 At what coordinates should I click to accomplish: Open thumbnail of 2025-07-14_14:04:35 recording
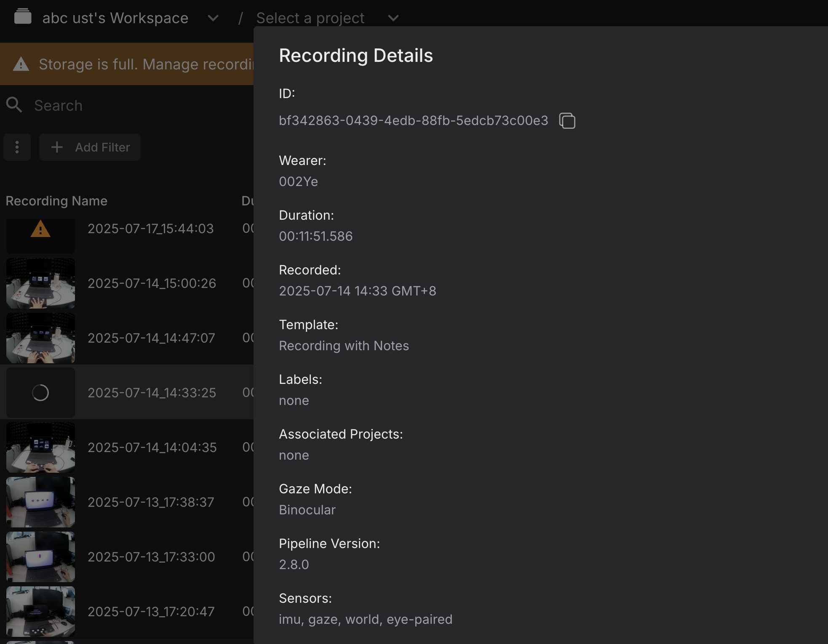click(x=40, y=447)
